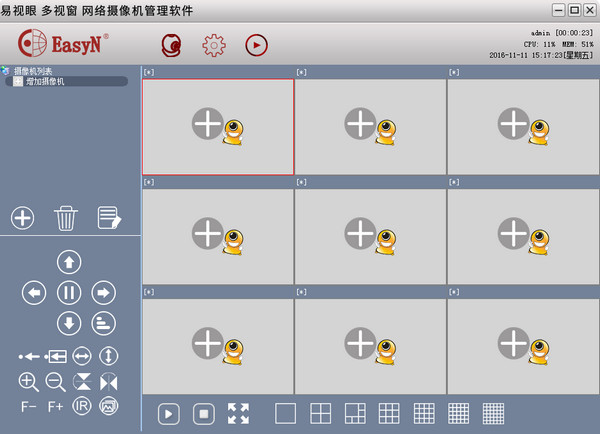Pan camera left with the left arrow
Viewport: 600px width, 434px height.
click(x=34, y=292)
